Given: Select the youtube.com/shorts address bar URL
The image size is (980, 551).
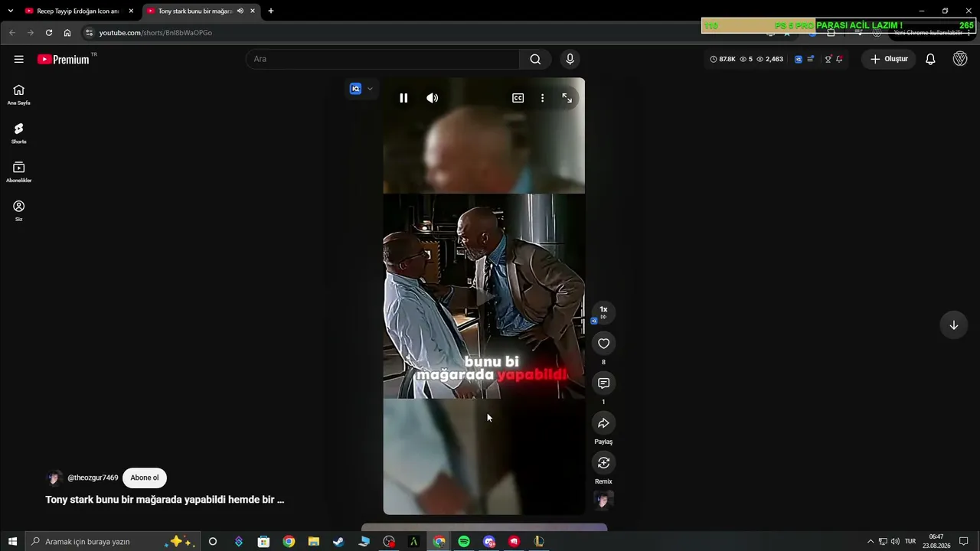Looking at the screenshot, I should point(155,33).
